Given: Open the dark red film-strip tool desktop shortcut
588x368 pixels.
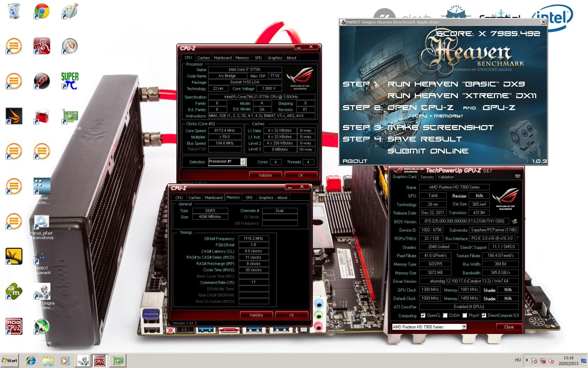Looking at the screenshot, I should pos(42,46).
